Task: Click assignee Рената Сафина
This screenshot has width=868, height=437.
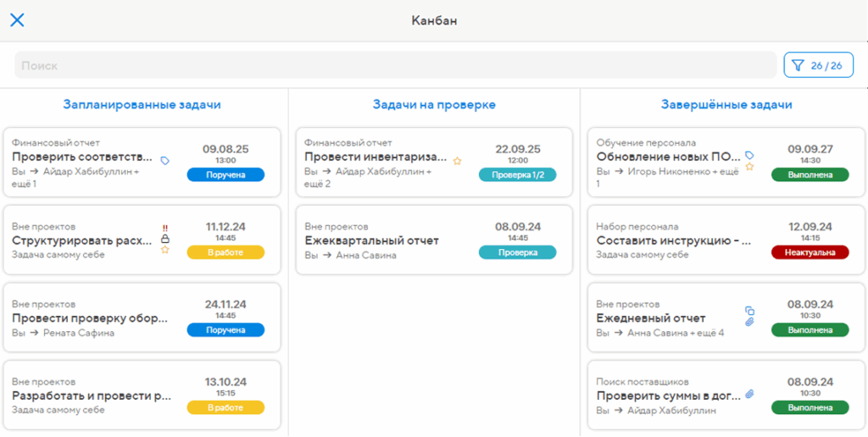Action: [79, 333]
